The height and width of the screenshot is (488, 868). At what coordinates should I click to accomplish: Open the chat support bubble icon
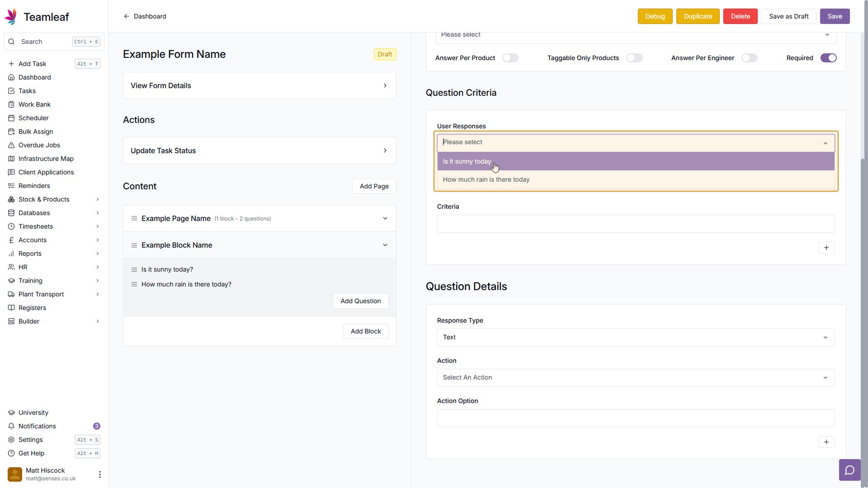tap(849, 470)
